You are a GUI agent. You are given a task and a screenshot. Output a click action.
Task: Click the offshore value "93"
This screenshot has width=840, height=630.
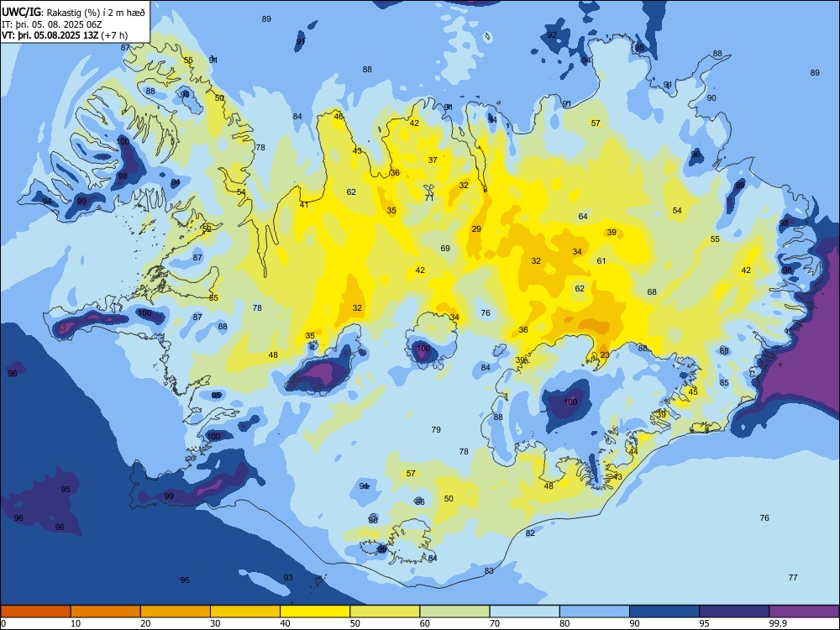click(x=288, y=578)
